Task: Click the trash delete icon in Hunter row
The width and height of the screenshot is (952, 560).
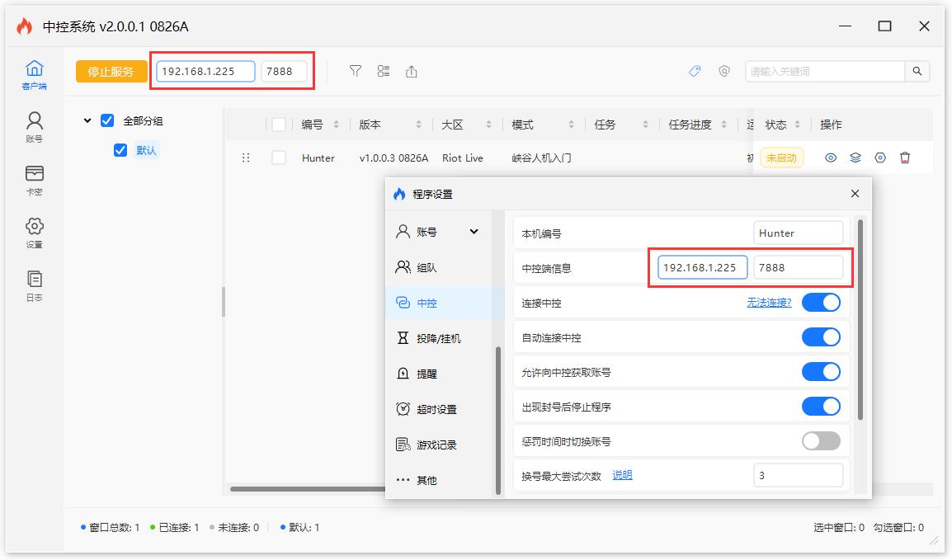Action: (x=905, y=158)
